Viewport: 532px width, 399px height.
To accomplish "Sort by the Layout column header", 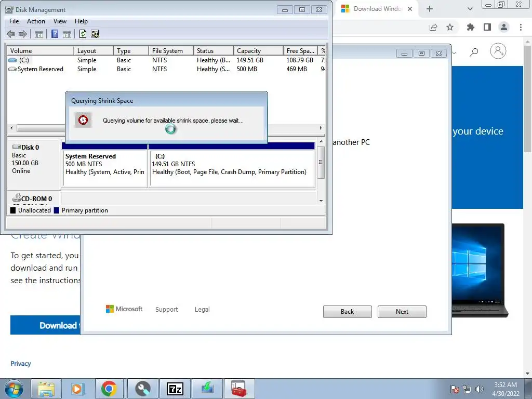I will point(94,50).
